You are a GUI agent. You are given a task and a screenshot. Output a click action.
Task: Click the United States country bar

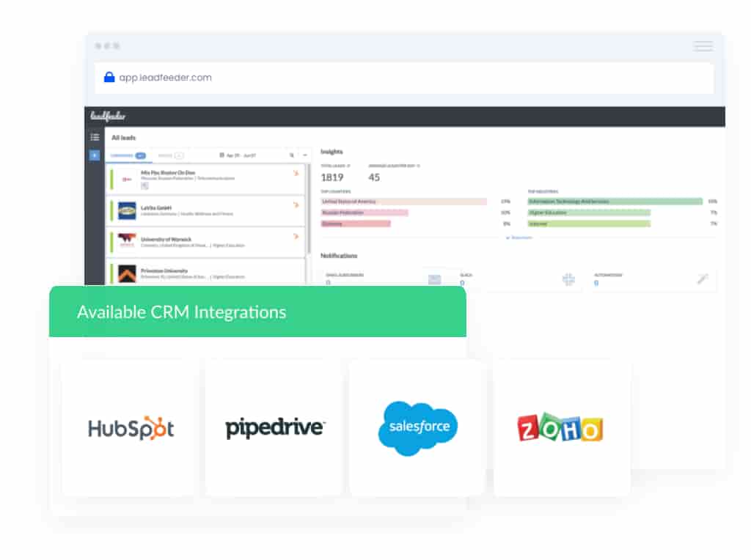(x=403, y=201)
